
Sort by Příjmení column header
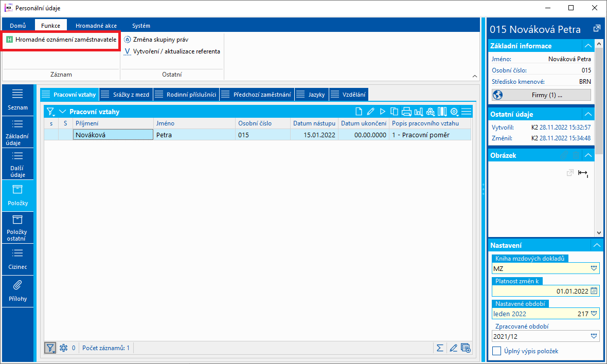pyautogui.click(x=113, y=123)
